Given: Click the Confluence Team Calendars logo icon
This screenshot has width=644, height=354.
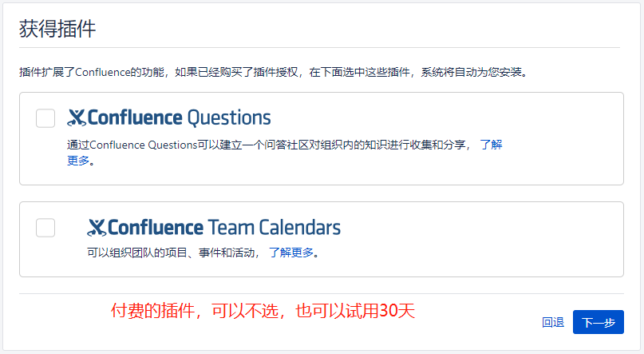Looking at the screenshot, I should 97,228.
